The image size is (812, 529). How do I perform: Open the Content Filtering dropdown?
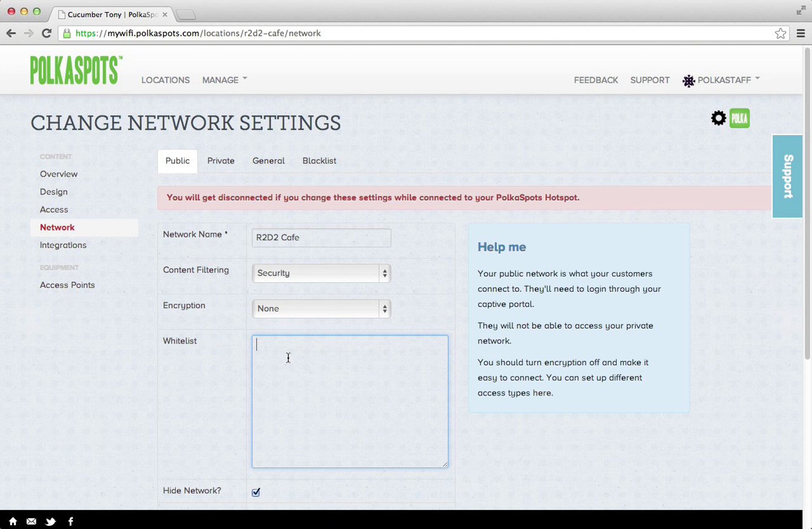click(321, 273)
